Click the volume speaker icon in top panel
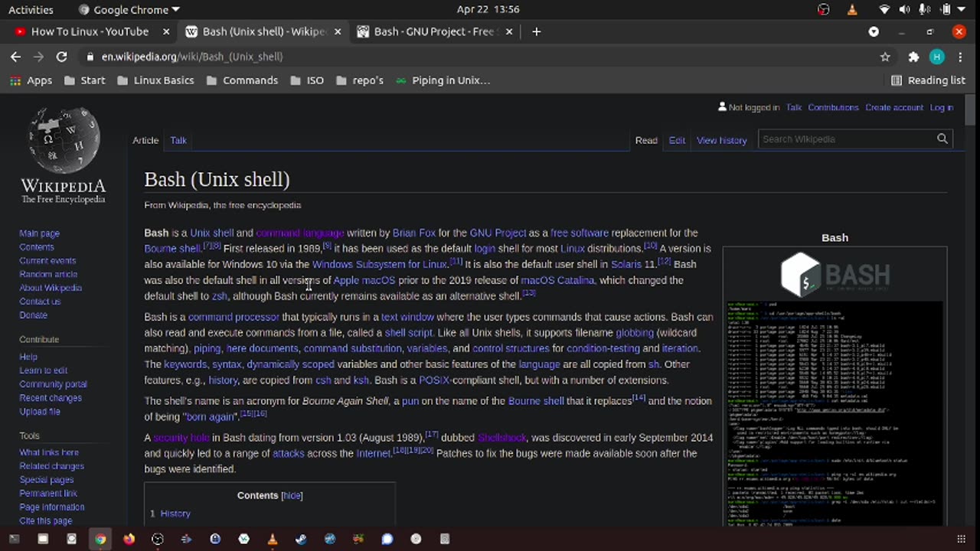 [904, 10]
